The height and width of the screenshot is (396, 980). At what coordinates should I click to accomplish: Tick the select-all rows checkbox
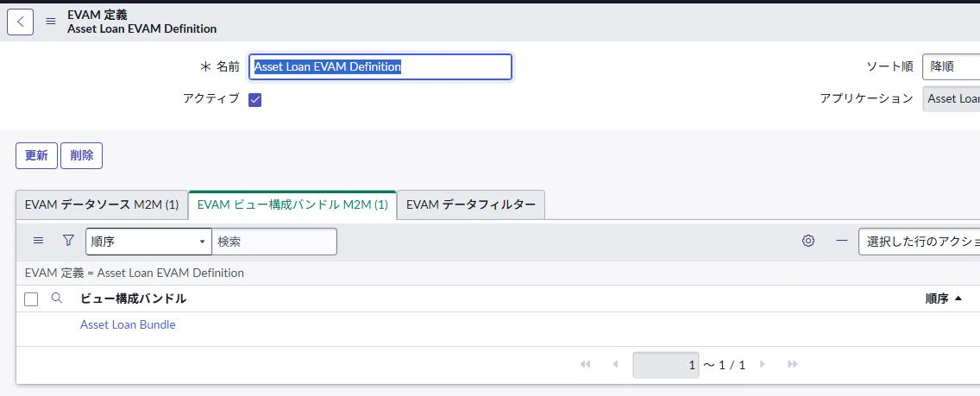point(31,299)
